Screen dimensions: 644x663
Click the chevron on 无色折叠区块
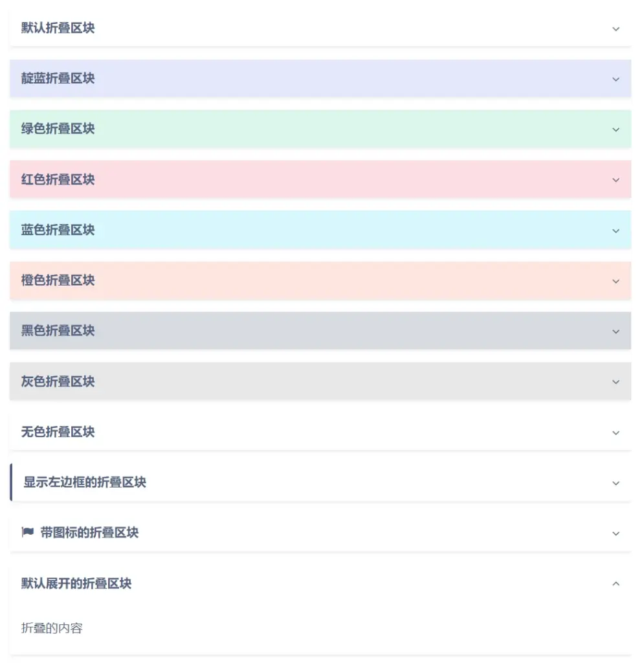pyautogui.click(x=616, y=433)
